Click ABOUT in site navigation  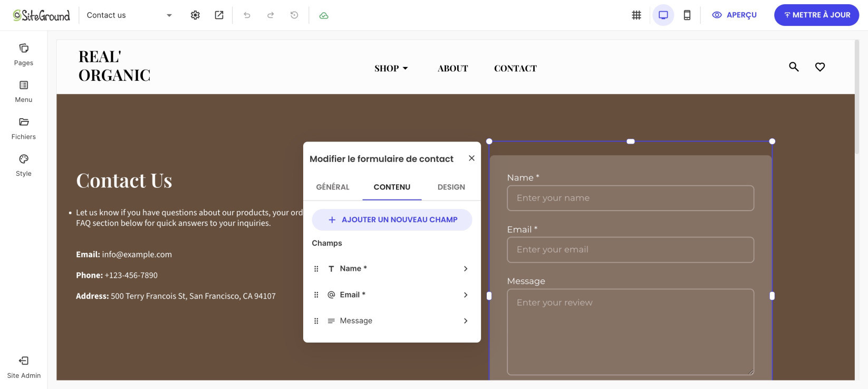pyautogui.click(x=453, y=69)
